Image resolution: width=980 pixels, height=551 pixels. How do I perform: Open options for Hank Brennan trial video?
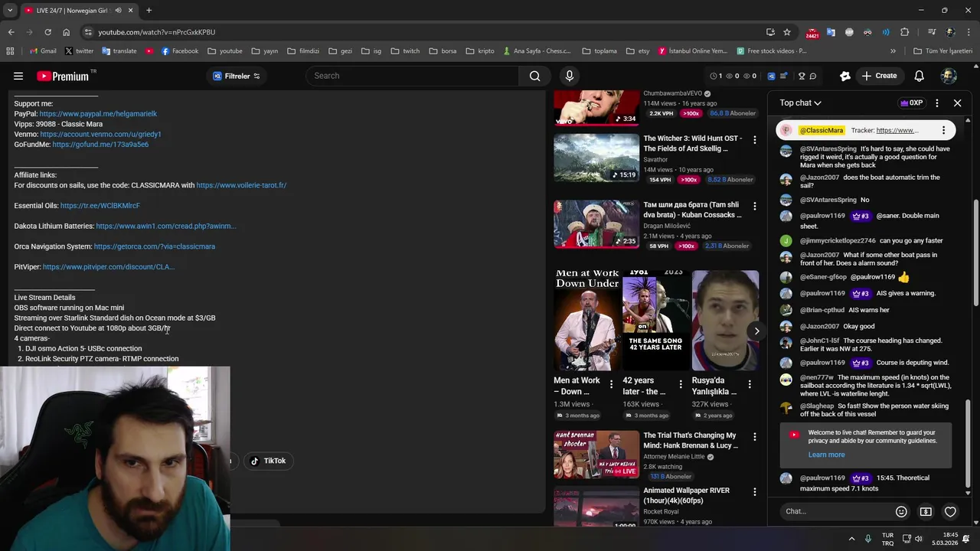coord(754,437)
